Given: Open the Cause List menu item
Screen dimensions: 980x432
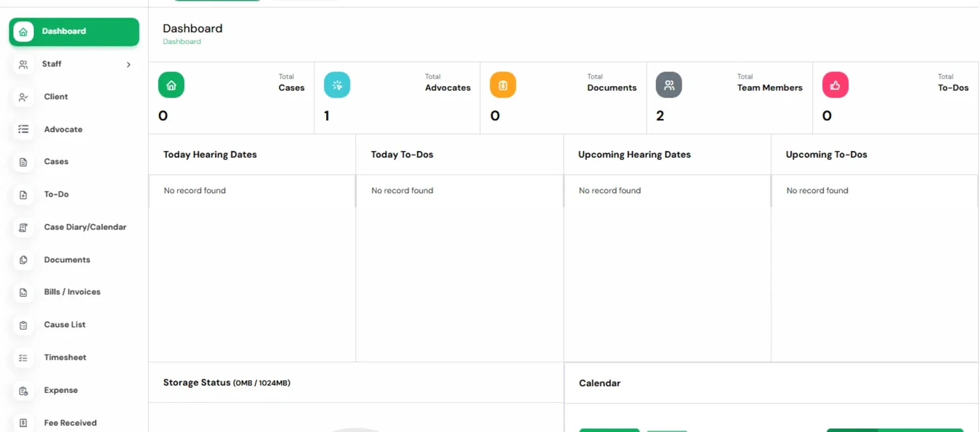Looking at the screenshot, I should pyautogui.click(x=74, y=325).
